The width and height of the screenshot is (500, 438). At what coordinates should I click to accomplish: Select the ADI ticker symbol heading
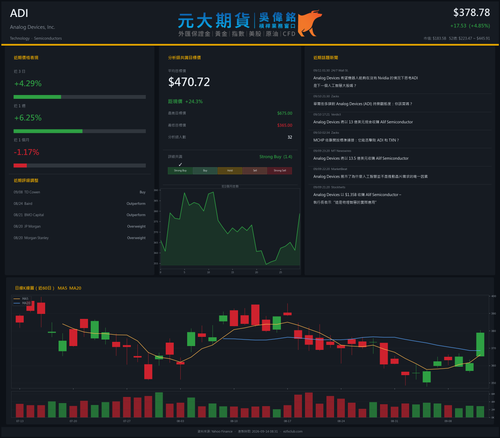point(19,13)
